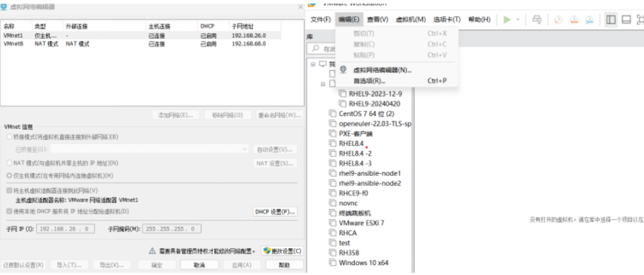This screenshot has height=275, width=644.
Task: Select rhel9-ansible-node2 in the library
Action: click(x=370, y=183)
